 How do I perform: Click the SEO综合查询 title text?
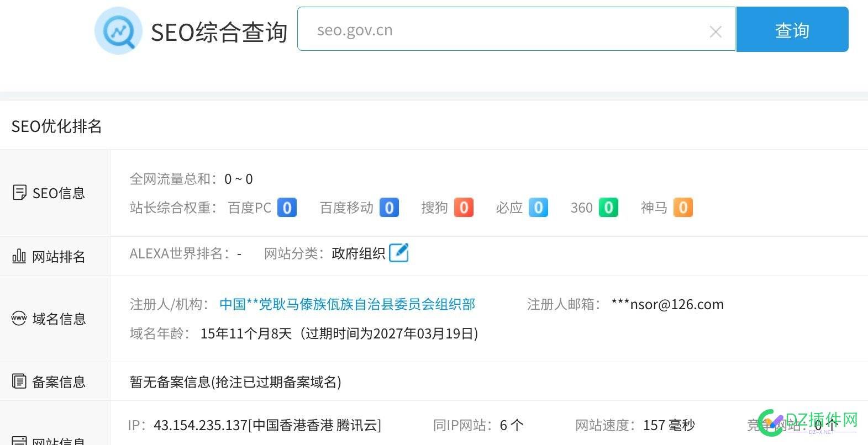coord(219,32)
